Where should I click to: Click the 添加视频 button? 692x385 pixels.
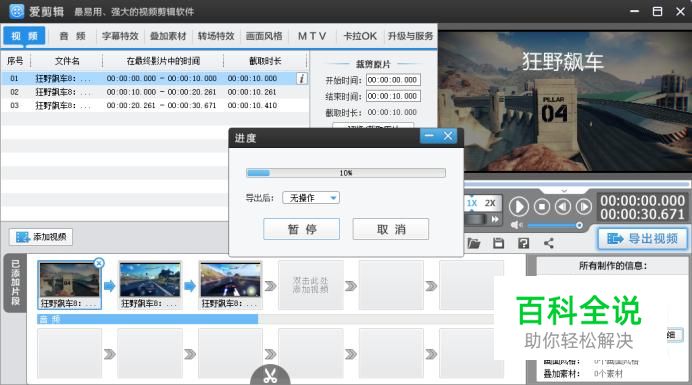click(x=41, y=237)
